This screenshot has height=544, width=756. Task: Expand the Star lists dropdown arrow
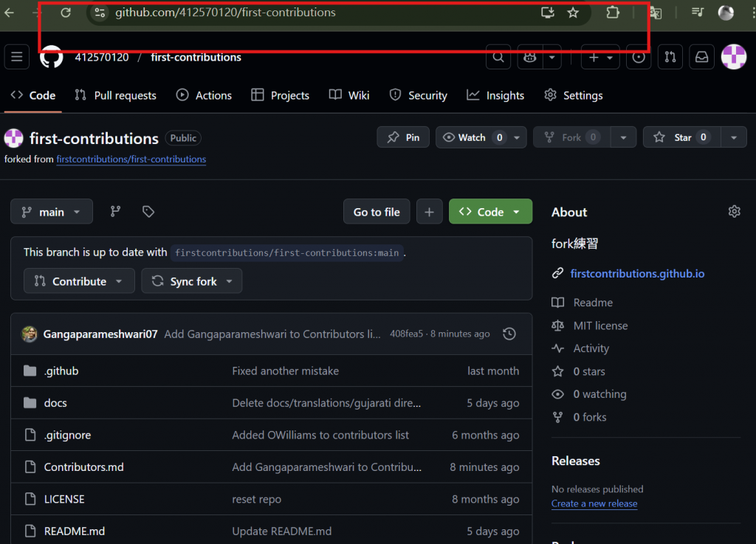tap(733, 137)
